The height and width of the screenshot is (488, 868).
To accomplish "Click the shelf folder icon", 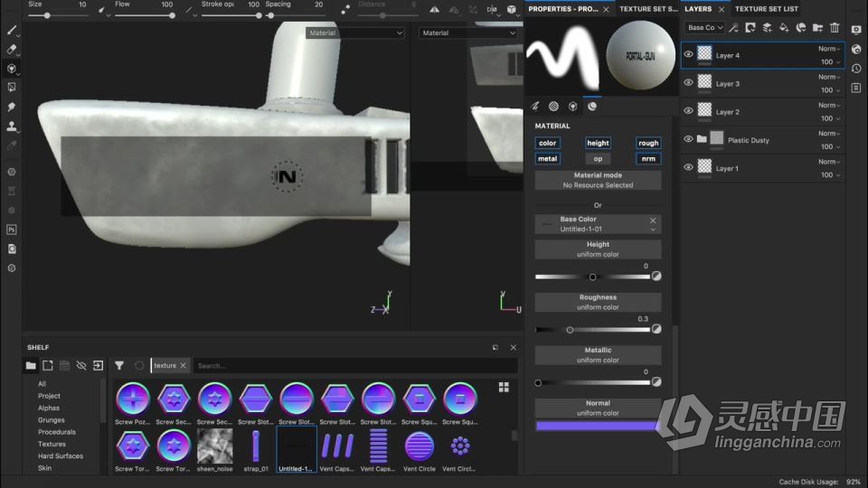I will pyautogui.click(x=31, y=366).
